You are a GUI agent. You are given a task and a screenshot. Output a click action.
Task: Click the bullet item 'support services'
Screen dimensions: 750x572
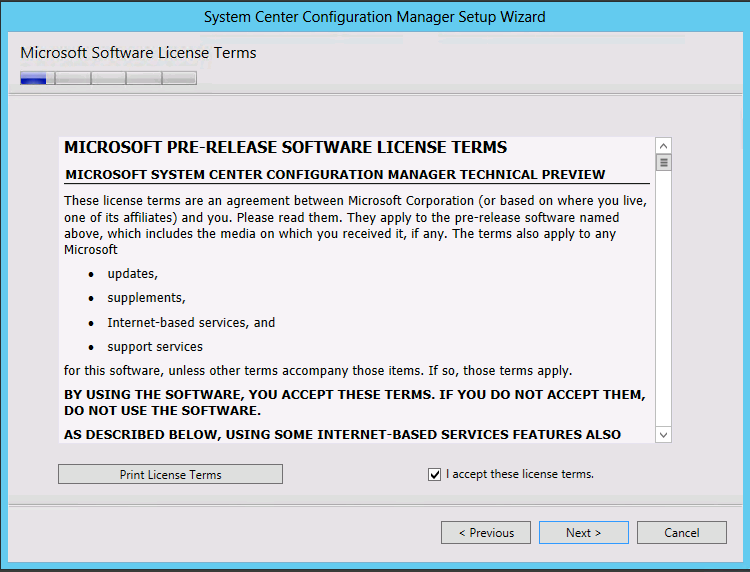tap(155, 347)
